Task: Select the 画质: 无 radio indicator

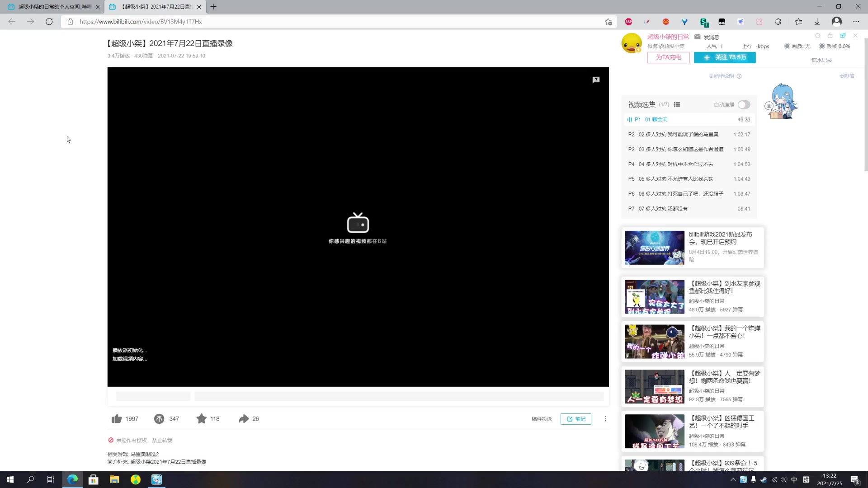Action: coord(787,46)
